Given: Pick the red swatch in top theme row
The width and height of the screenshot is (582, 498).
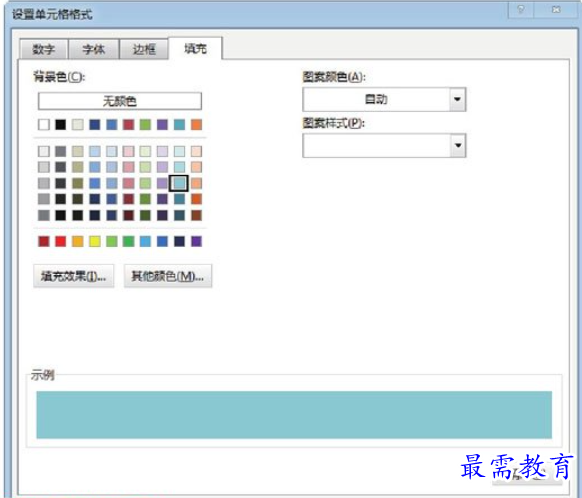Looking at the screenshot, I should [128, 124].
